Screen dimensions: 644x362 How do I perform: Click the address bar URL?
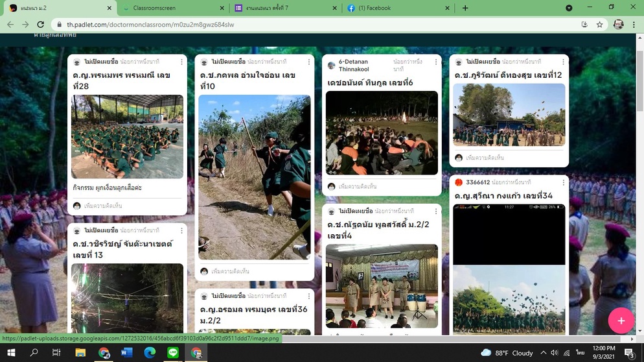tap(150, 25)
